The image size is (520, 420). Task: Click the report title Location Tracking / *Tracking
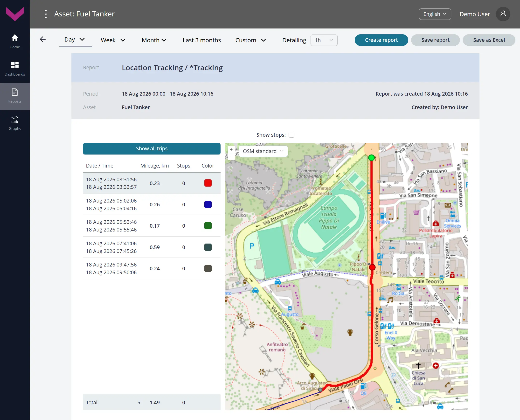pos(172,68)
